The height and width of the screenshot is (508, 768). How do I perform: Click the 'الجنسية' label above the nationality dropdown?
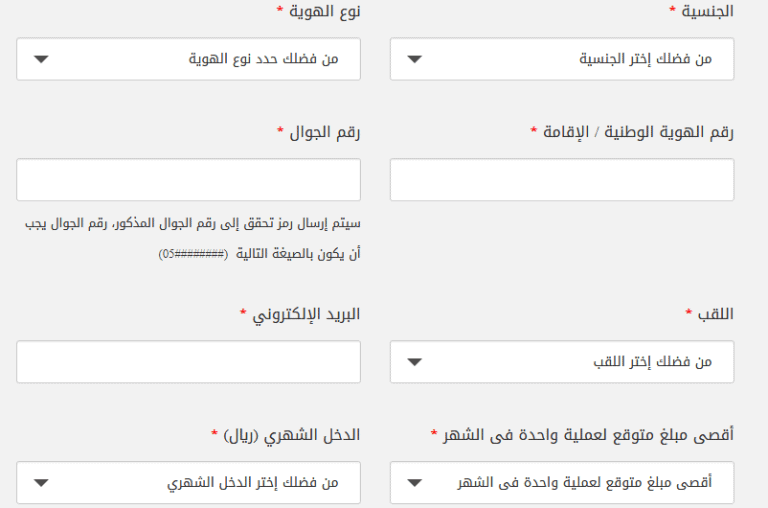pyautogui.click(x=707, y=11)
